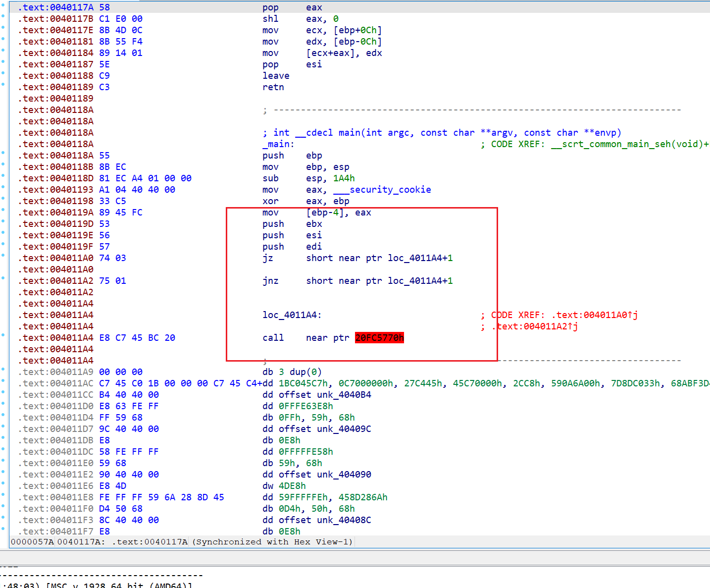Click the hex bytes 81 EC A4 01 00 00
The height and width of the screenshot is (588, 710).
[x=145, y=178]
